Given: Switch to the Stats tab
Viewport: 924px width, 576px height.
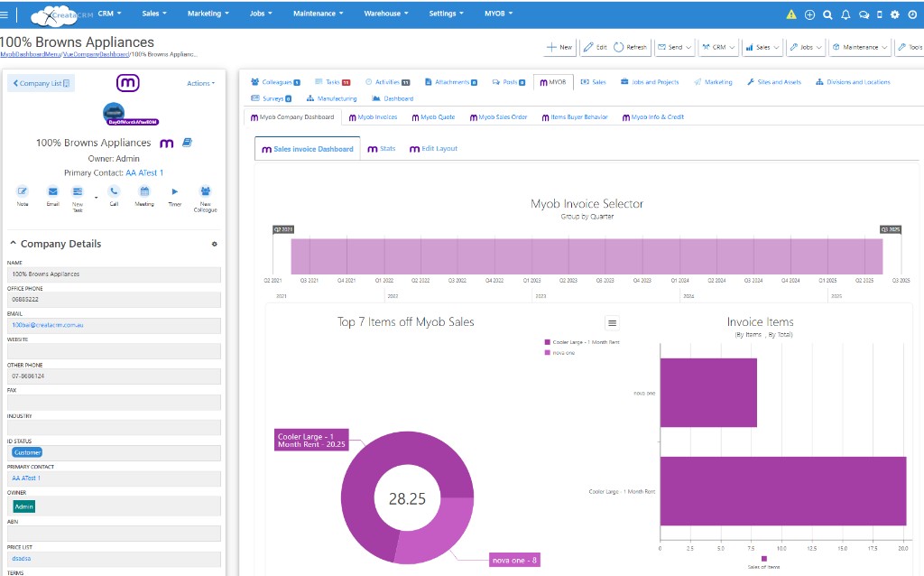Looking at the screenshot, I should click(x=382, y=149).
